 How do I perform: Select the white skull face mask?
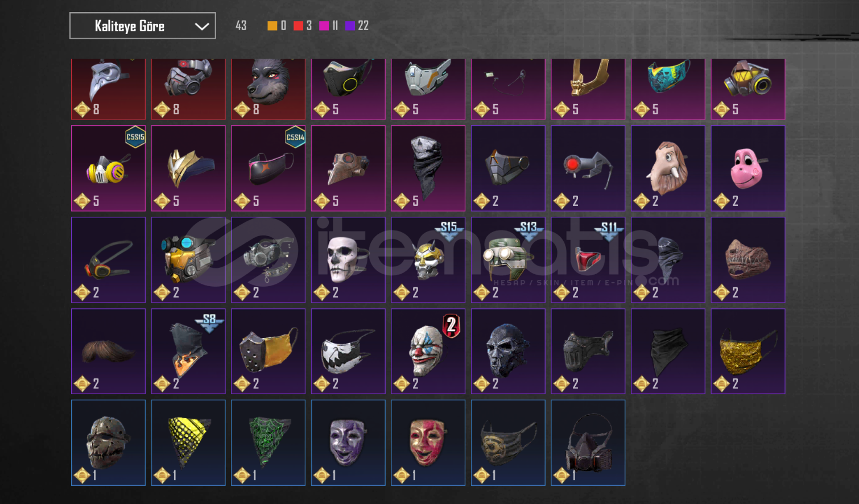pos(348,260)
